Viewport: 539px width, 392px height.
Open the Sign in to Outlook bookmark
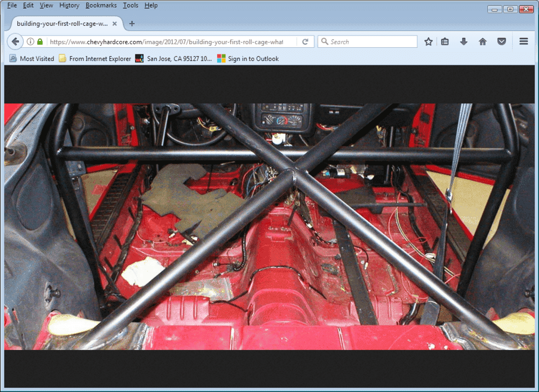coord(248,59)
